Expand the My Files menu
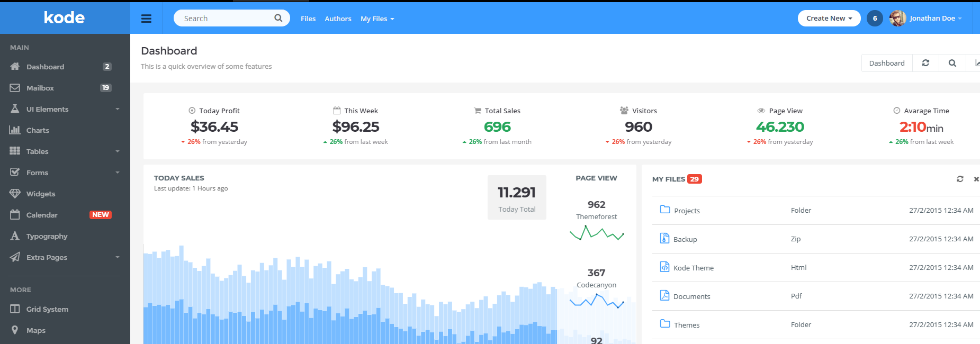 377,19
